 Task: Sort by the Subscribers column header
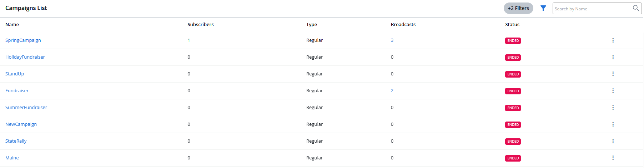click(201, 25)
